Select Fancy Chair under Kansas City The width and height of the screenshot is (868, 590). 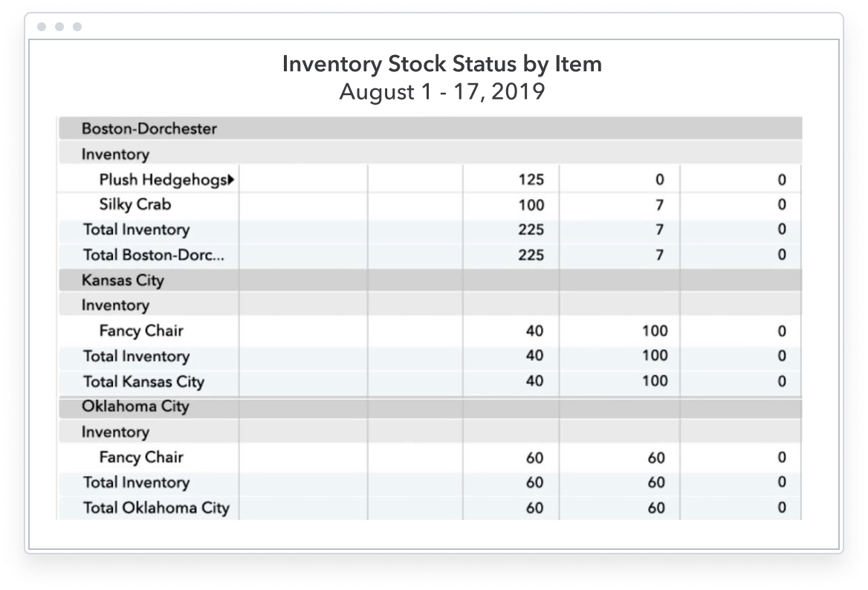pos(141,331)
